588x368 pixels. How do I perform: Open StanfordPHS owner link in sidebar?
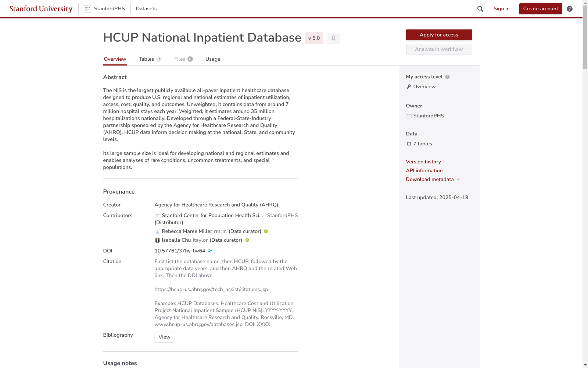(x=429, y=116)
